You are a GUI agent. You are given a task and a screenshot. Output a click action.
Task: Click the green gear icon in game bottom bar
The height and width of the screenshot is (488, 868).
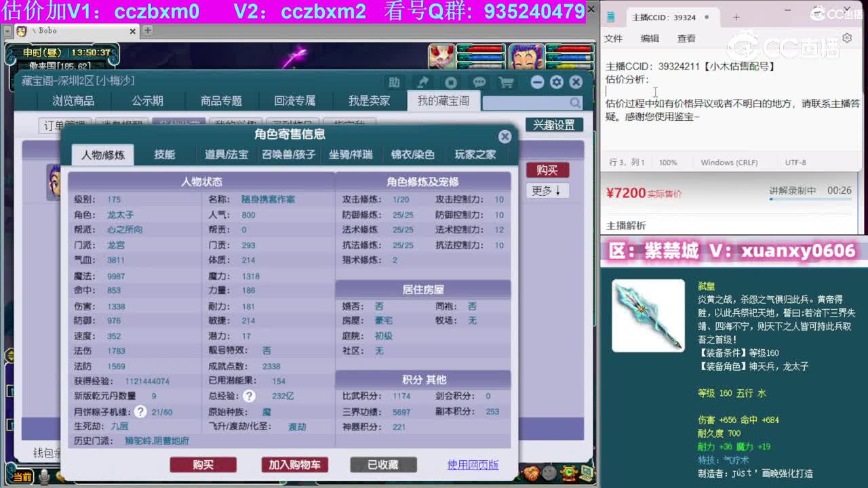(x=568, y=472)
